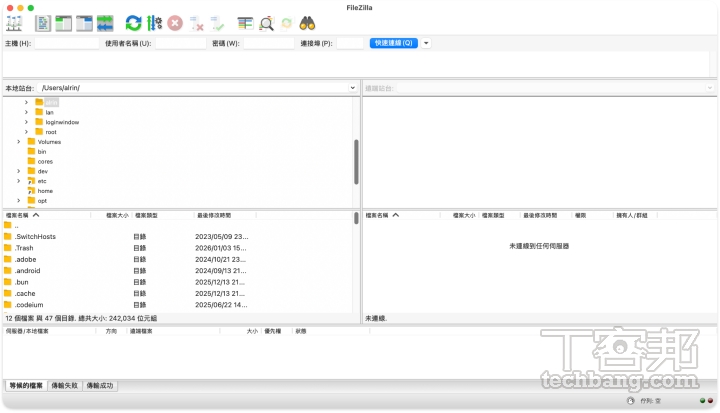
Task: Expand the Volumes folder in tree
Action: pyautogui.click(x=19, y=142)
